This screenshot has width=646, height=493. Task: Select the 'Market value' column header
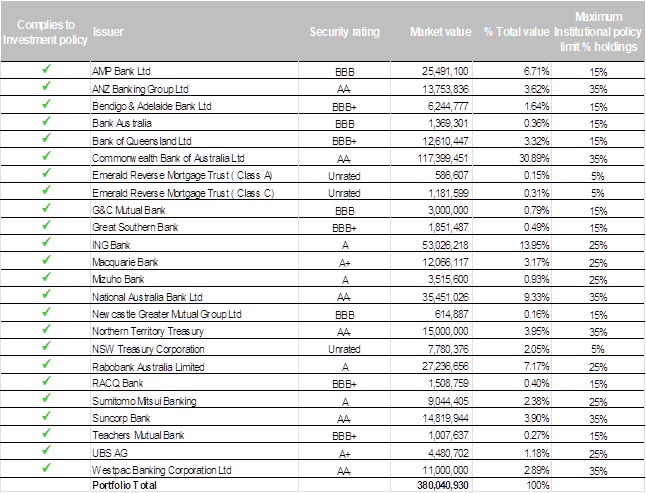coord(440,32)
